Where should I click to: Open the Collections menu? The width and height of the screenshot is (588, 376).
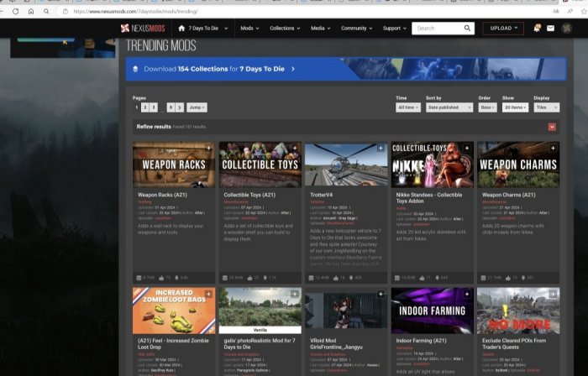point(285,28)
